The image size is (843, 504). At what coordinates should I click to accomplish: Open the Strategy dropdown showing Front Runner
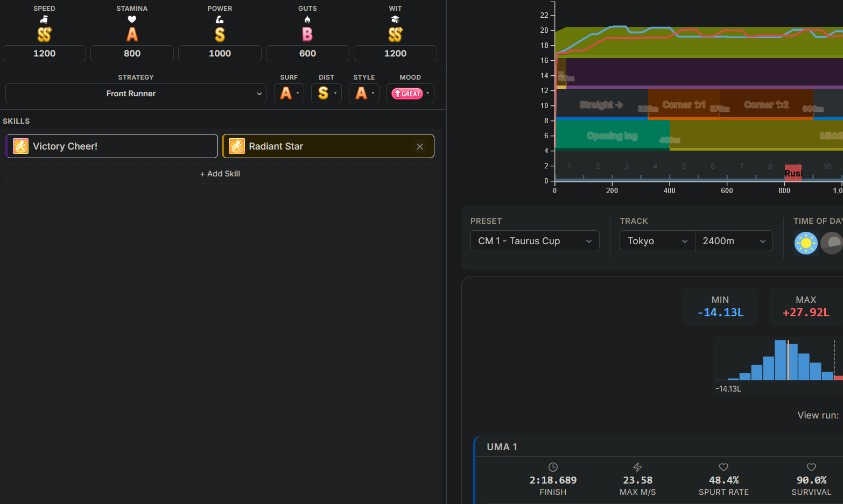click(x=136, y=93)
